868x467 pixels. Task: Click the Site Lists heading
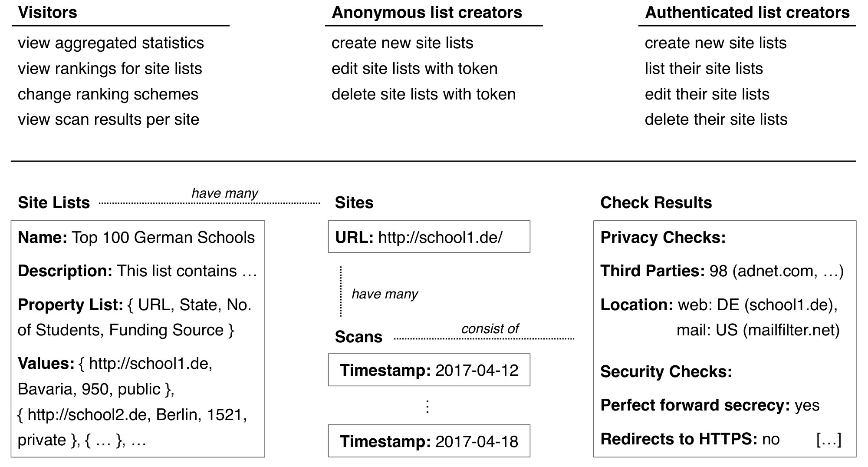pyautogui.click(x=54, y=203)
